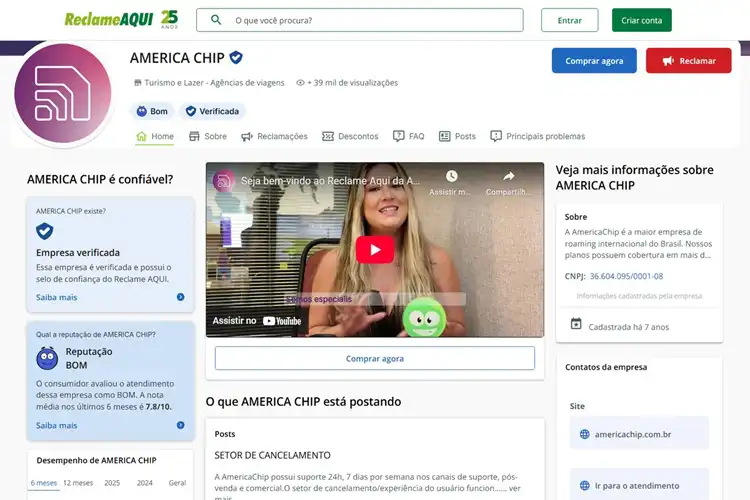Viewport: 750px width, 500px height.
Task: Select the 6 meses performance tab
Action: 44,483
